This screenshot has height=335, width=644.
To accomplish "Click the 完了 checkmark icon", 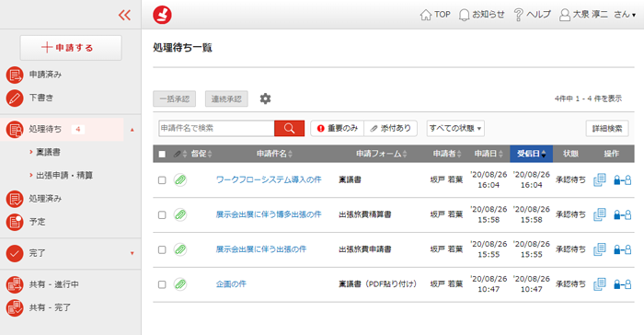I will [x=15, y=254].
